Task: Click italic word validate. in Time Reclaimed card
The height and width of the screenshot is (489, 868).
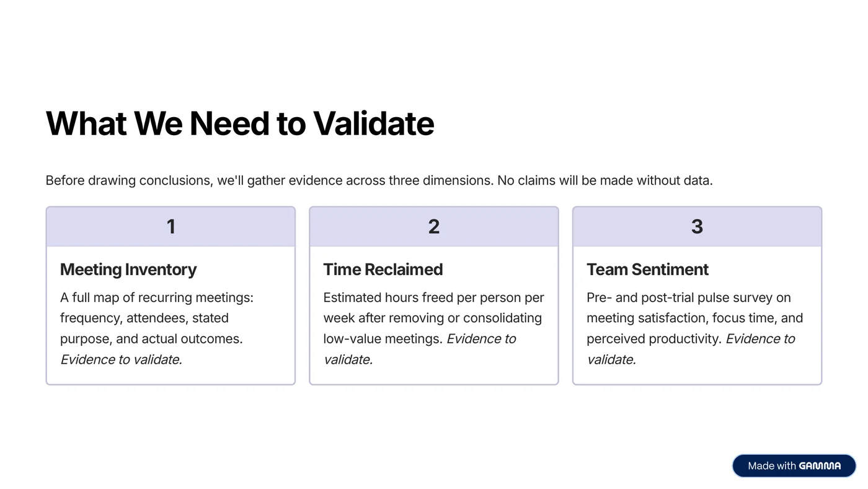Action: [348, 359]
